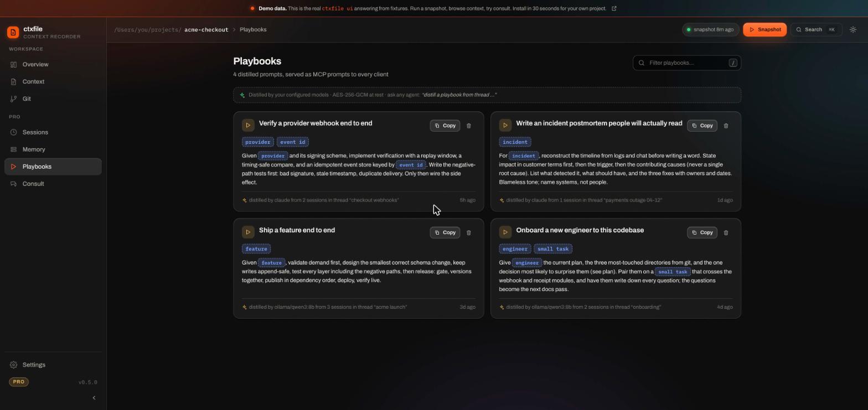The image size is (868, 410).
Task: Run the incident postmortem playbook
Action: (x=505, y=125)
